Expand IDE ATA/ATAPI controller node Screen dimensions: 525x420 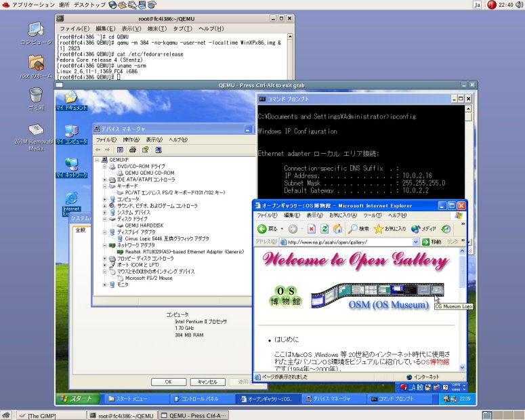(x=104, y=180)
